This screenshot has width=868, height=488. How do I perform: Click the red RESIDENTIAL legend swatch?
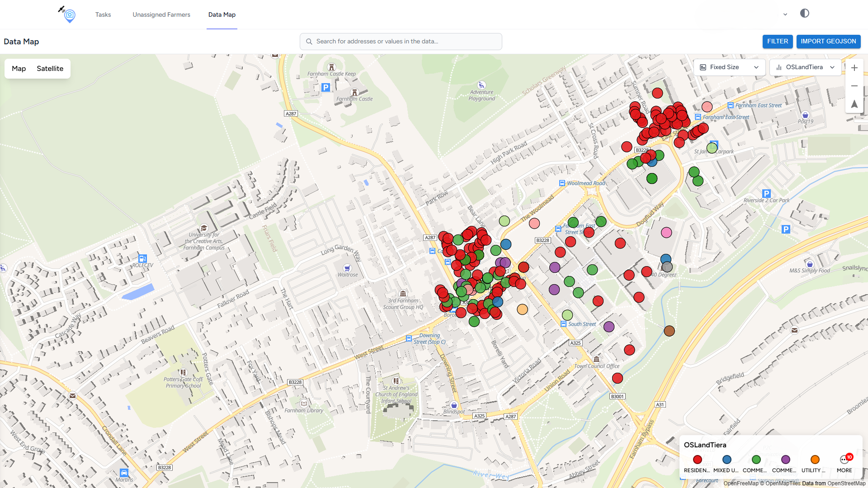point(697,460)
